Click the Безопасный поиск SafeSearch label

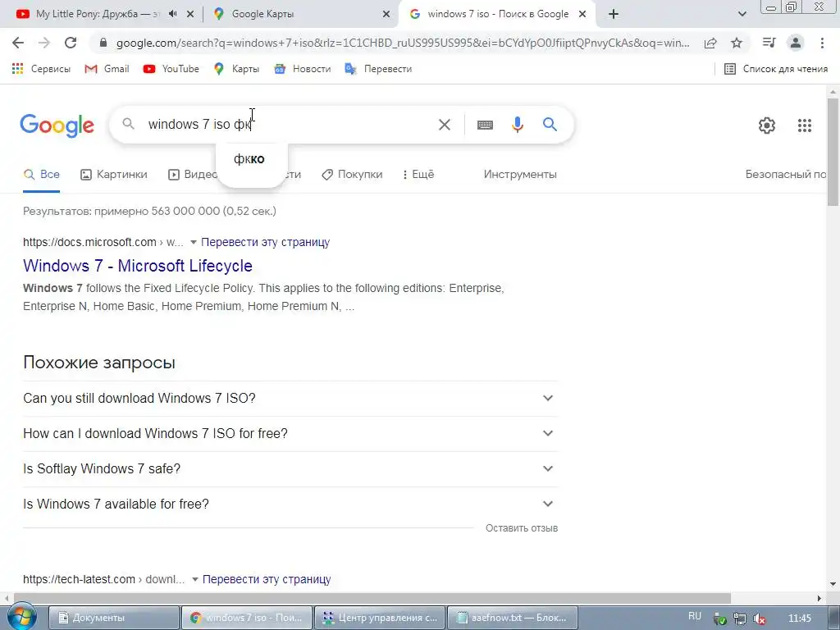pos(785,174)
